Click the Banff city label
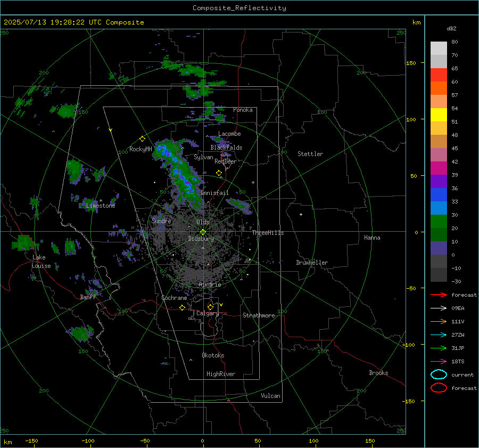Screen dimensions: 479x448 coord(88,297)
